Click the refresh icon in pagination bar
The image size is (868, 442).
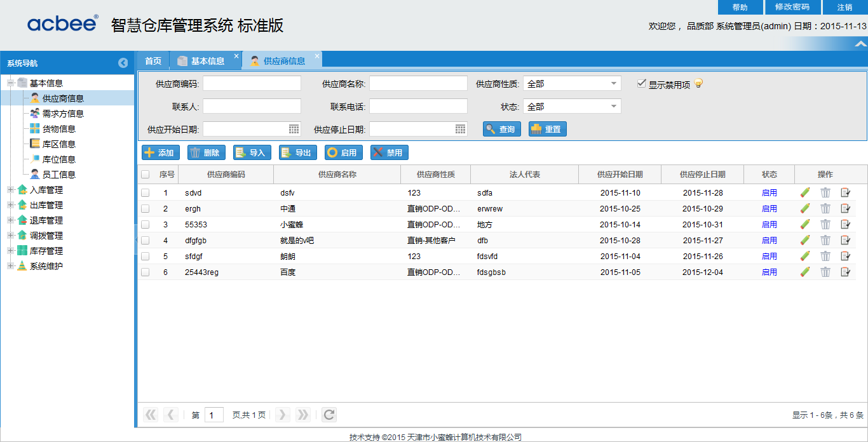pyautogui.click(x=329, y=415)
